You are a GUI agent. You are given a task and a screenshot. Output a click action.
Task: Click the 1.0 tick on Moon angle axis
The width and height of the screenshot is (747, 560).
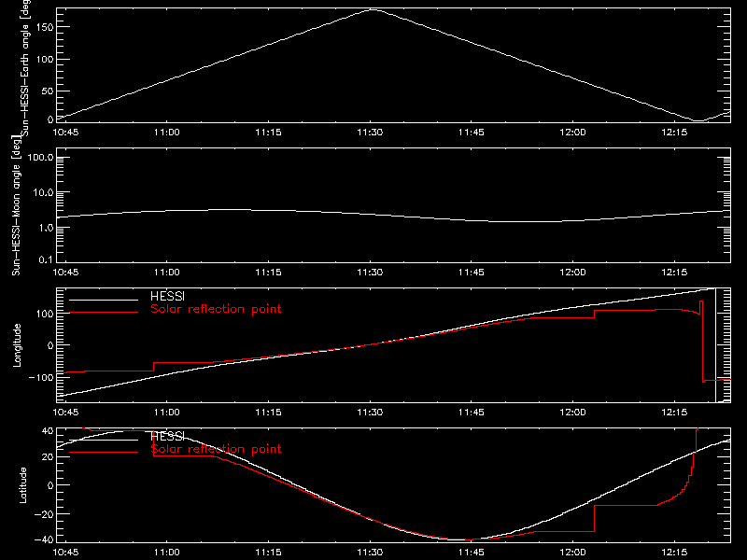coord(45,228)
